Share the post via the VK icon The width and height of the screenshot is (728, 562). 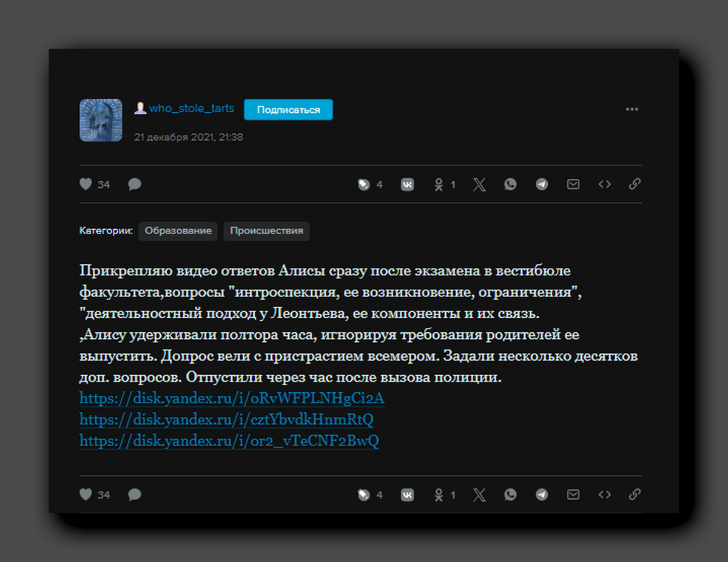click(x=407, y=184)
